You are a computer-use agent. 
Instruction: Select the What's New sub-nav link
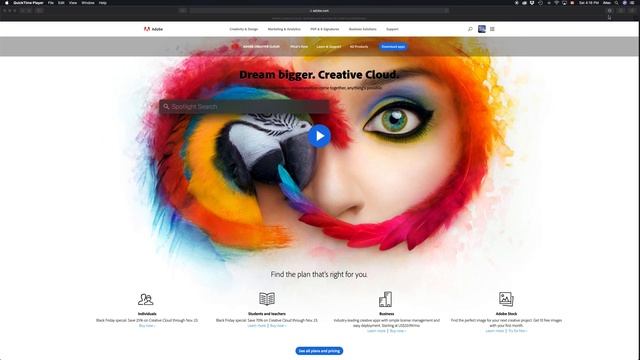(x=299, y=47)
